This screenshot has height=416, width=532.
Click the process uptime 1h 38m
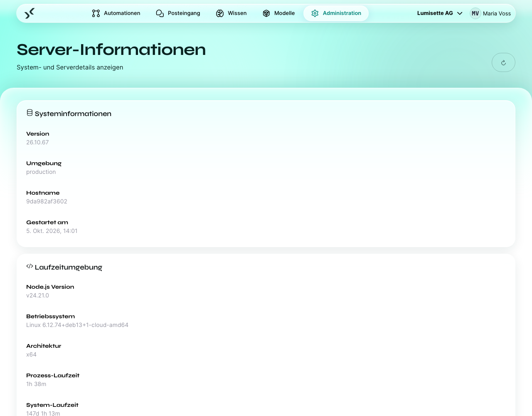[x=36, y=384]
